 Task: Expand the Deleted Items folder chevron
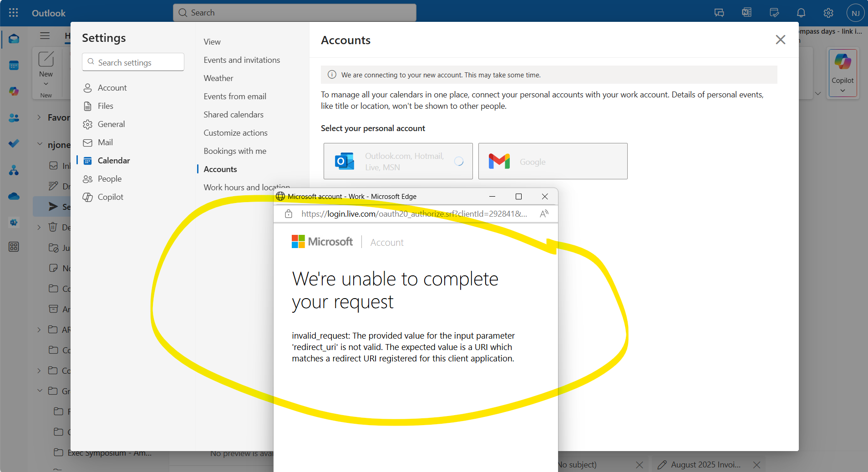pos(39,227)
